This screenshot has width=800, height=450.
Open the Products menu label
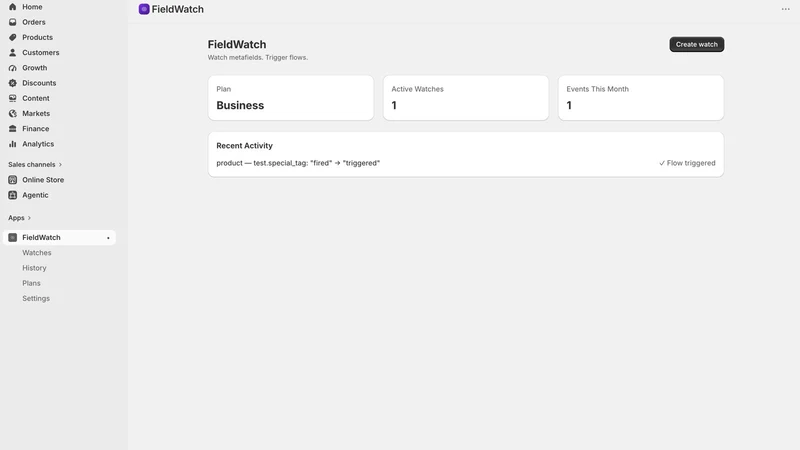(37, 37)
